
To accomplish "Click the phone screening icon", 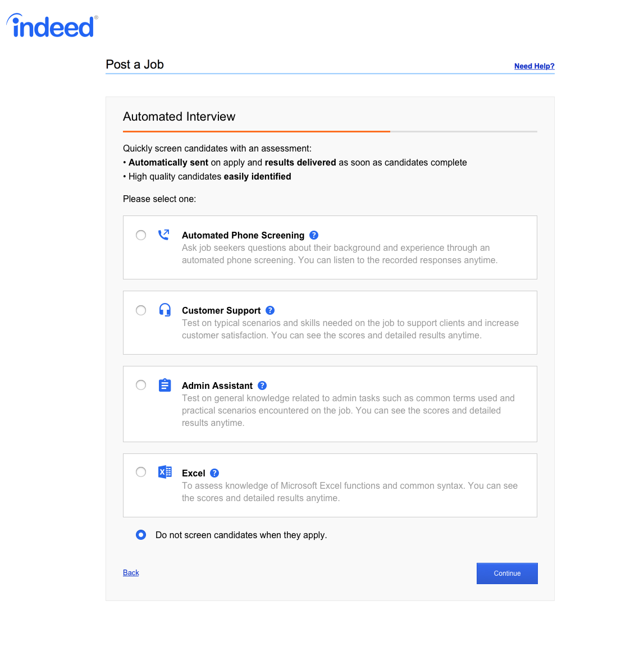I will (x=164, y=235).
